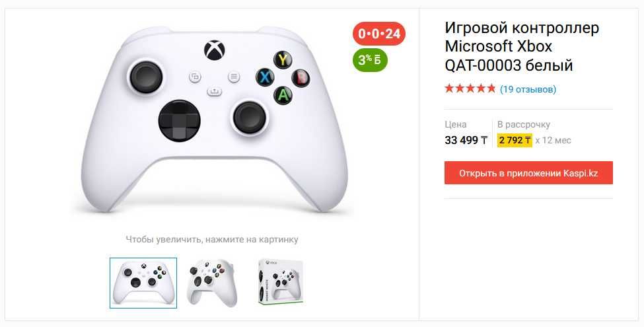
Task: Click the five-star rating icons
Action: [x=470, y=89]
